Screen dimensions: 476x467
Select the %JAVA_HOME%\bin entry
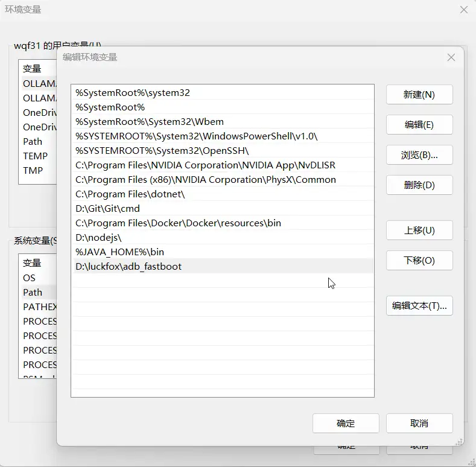(x=119, y=252)
